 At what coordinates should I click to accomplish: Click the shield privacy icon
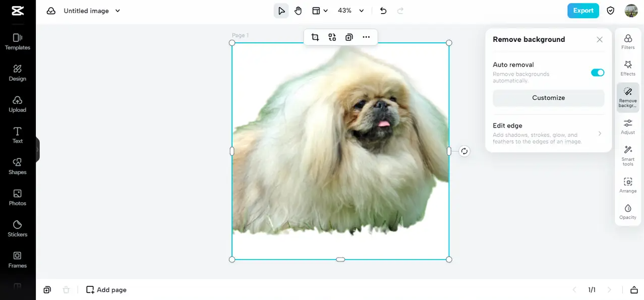coord(610,11)
